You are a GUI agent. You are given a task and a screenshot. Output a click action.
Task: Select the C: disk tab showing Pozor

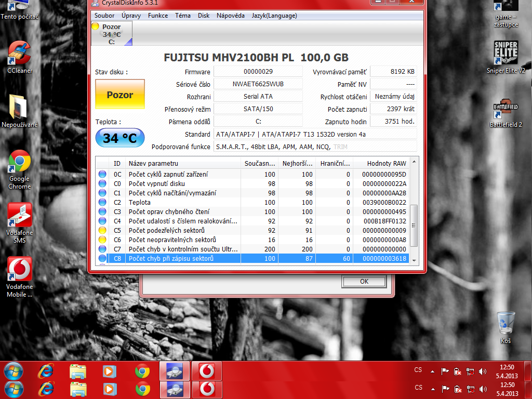click(x=111, y=34)
